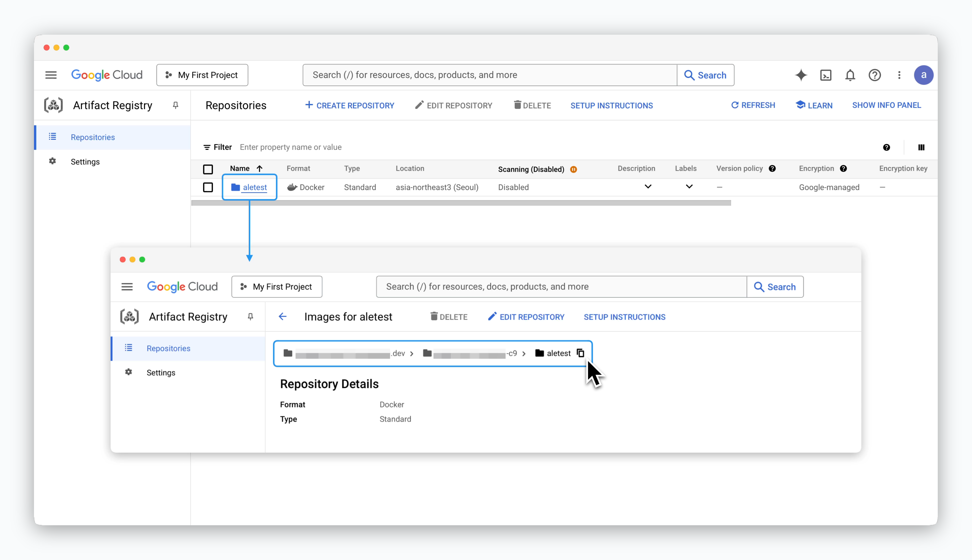Click Google Cloud logo in front window

(182, 287)
